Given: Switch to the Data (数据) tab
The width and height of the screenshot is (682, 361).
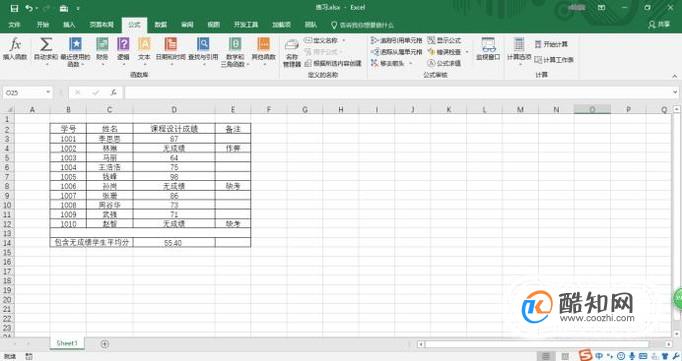Looking at the screenshot, I should pyautogui.click(x=161, y=25).
